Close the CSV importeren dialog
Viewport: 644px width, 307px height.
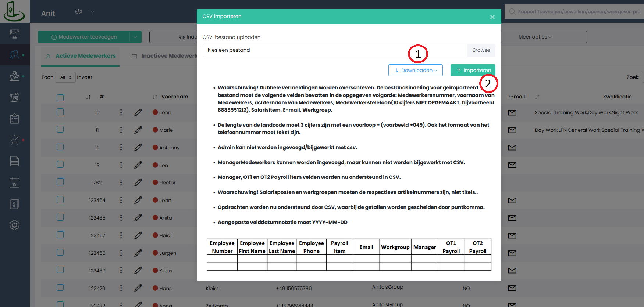tap(492, 17)
